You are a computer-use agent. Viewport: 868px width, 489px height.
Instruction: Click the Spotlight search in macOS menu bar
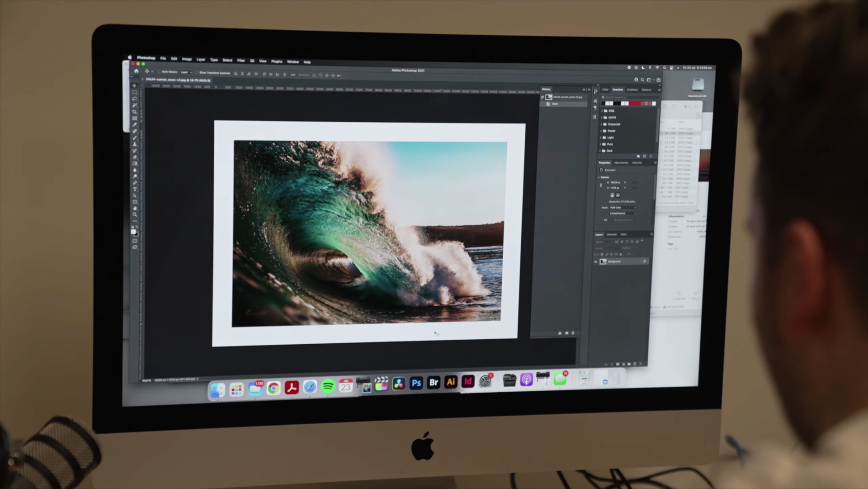[x=665, y=68]
